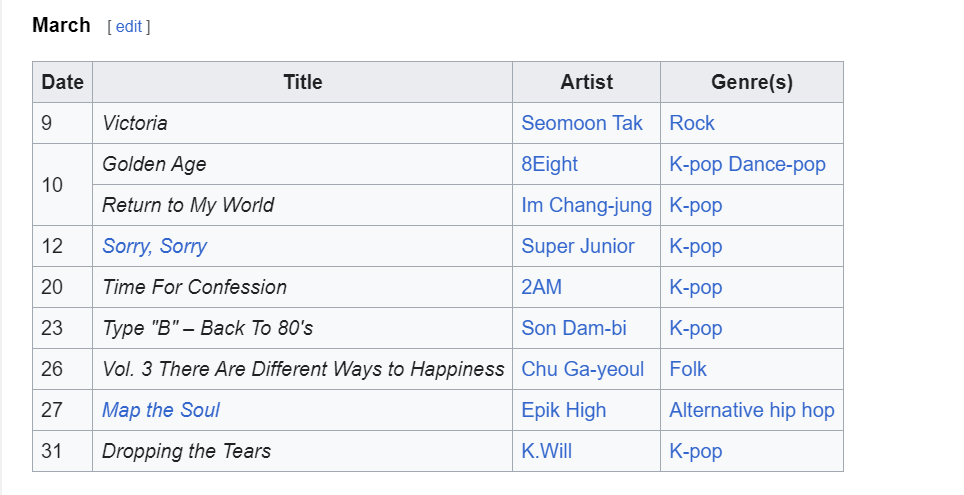Open the Chu Ga-yeoul link
Image resolution: width=964 pixels, height=495 pixels.
(582, 369)
